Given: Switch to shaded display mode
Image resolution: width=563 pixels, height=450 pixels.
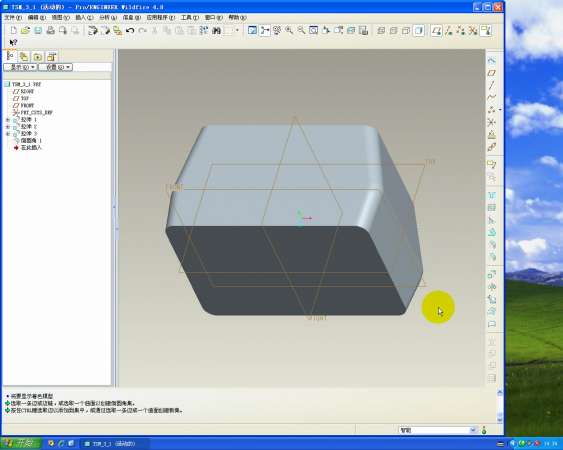Looking at the screenshot, I should coord(418,31).
